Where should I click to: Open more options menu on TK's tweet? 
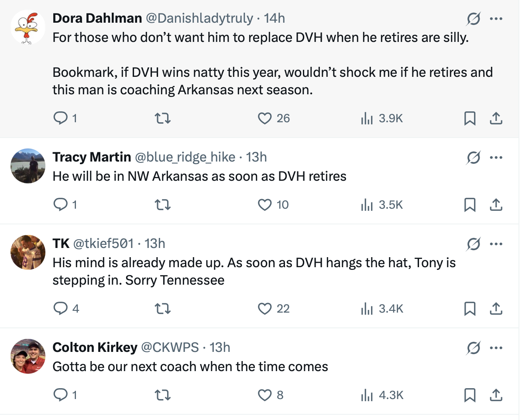click(496, 244)
